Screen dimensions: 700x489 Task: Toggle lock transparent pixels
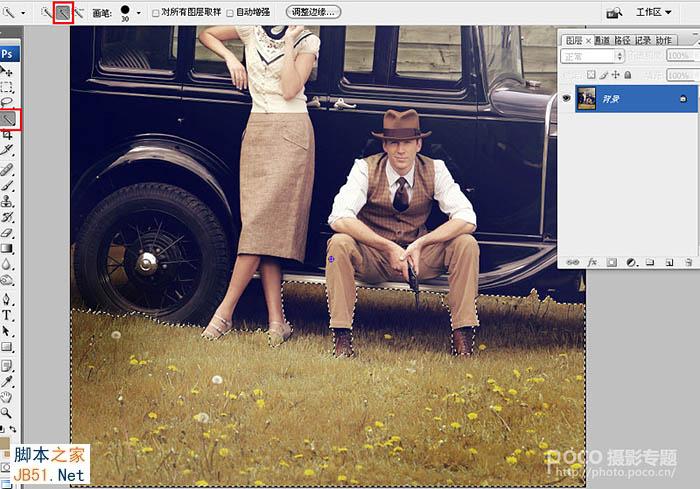591,75
